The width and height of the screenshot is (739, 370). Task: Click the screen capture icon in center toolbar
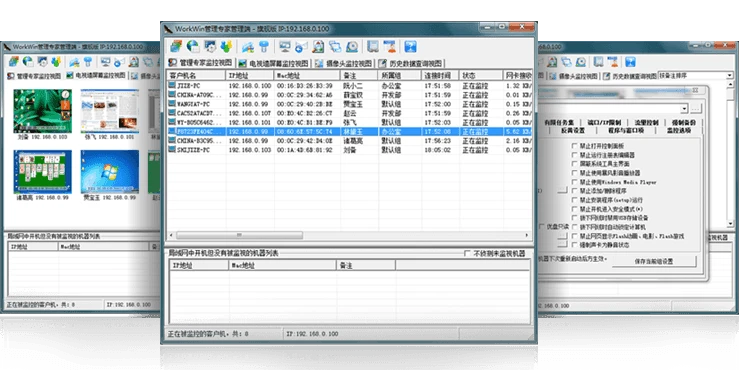pos(210,46)
